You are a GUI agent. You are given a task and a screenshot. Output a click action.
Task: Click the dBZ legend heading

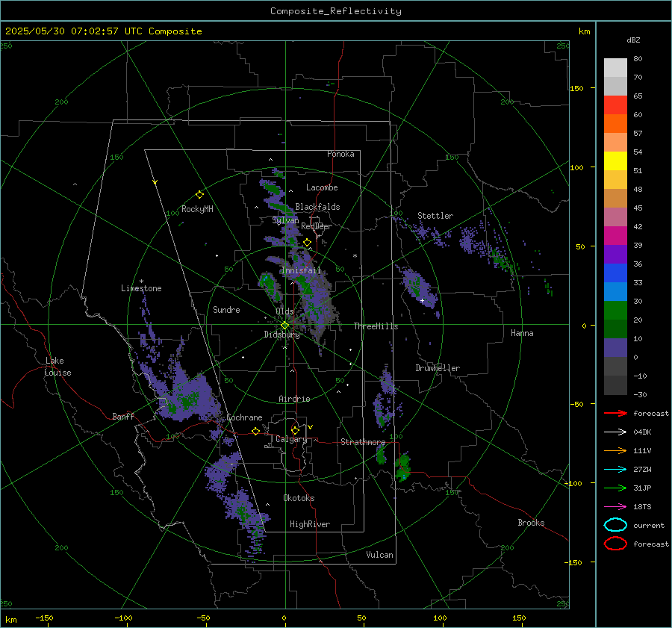(633, 40)
